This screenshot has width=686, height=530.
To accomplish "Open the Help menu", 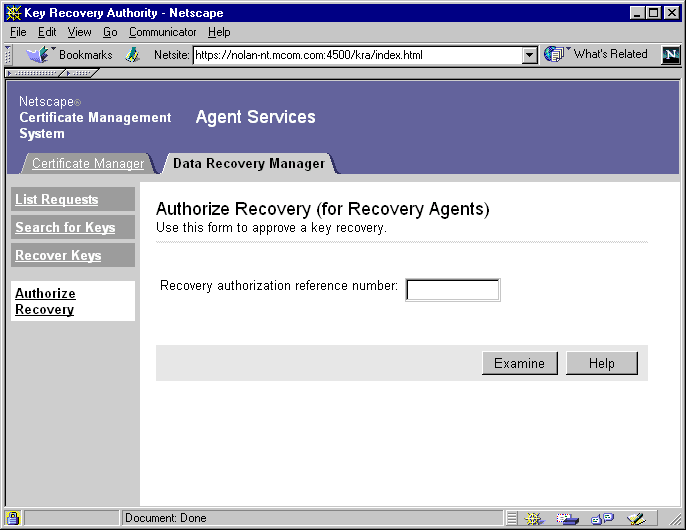I will tap(219, 32).
